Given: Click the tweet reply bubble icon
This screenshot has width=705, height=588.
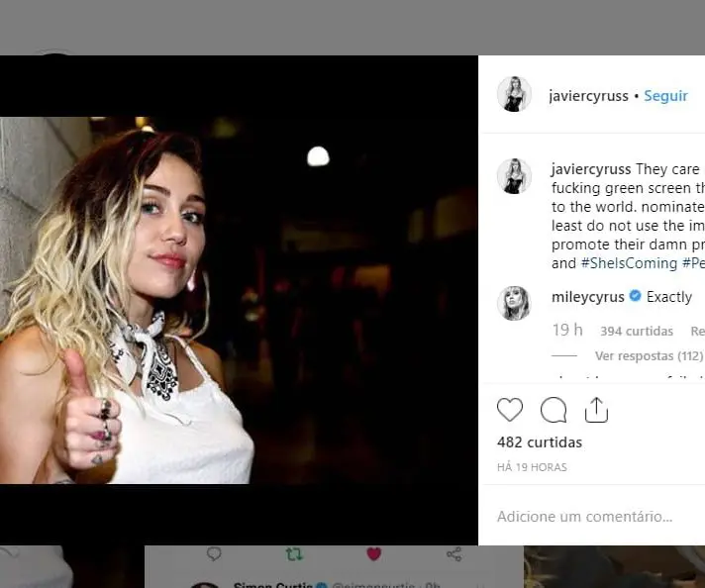Looking at the screenshot, I should click(214, 554).
